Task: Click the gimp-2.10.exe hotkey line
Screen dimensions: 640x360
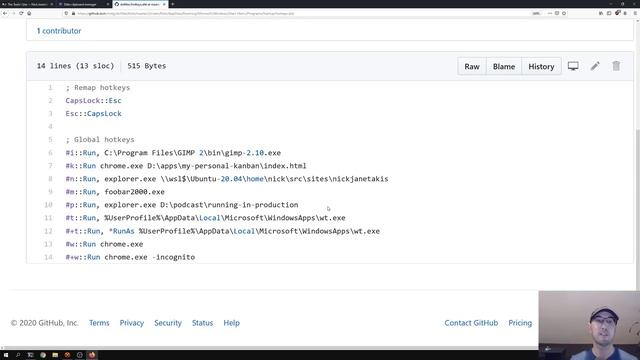Action: point(173,153)
